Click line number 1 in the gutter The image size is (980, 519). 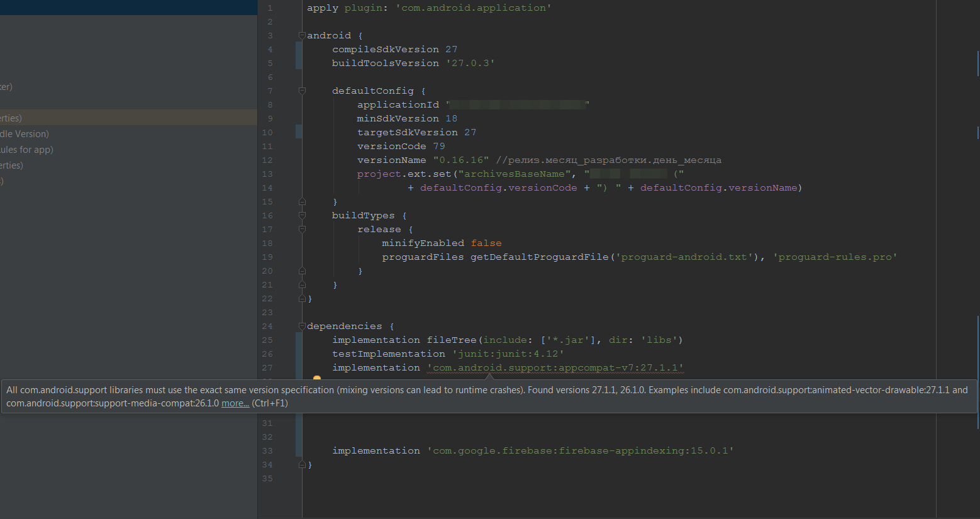(x=270, y=8)
